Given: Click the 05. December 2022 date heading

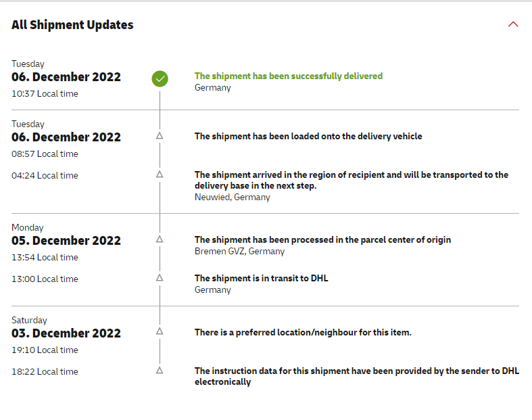Looking at the screenshot, I should 66,241.
